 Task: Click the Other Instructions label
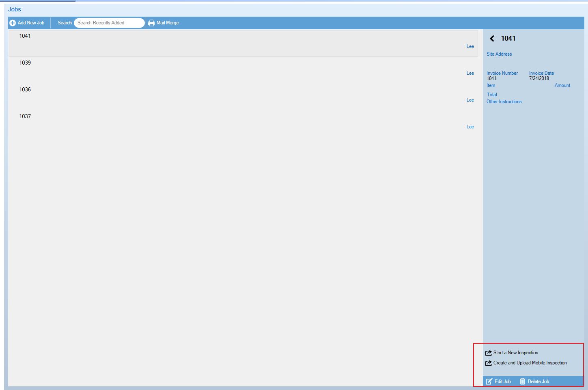pyautogui.click(x=504, y=102)
